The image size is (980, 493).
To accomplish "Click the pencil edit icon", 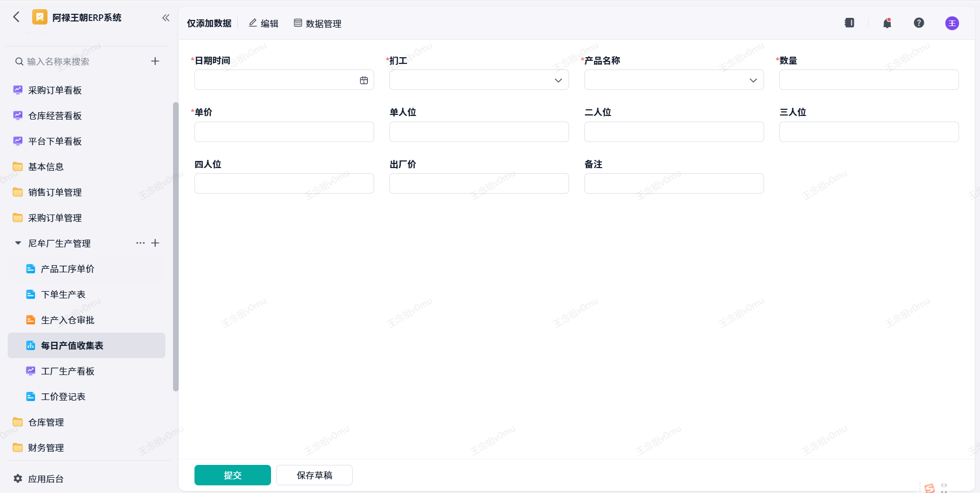I will click(x=253, y=23).
